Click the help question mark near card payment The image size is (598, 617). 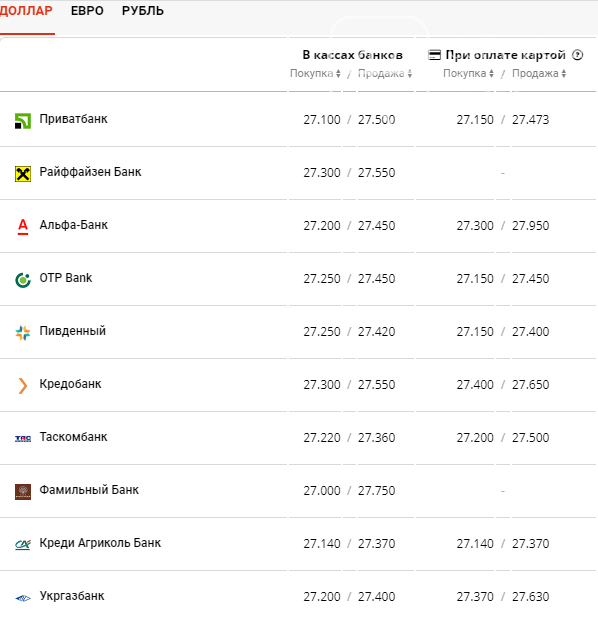click(577, 55)
